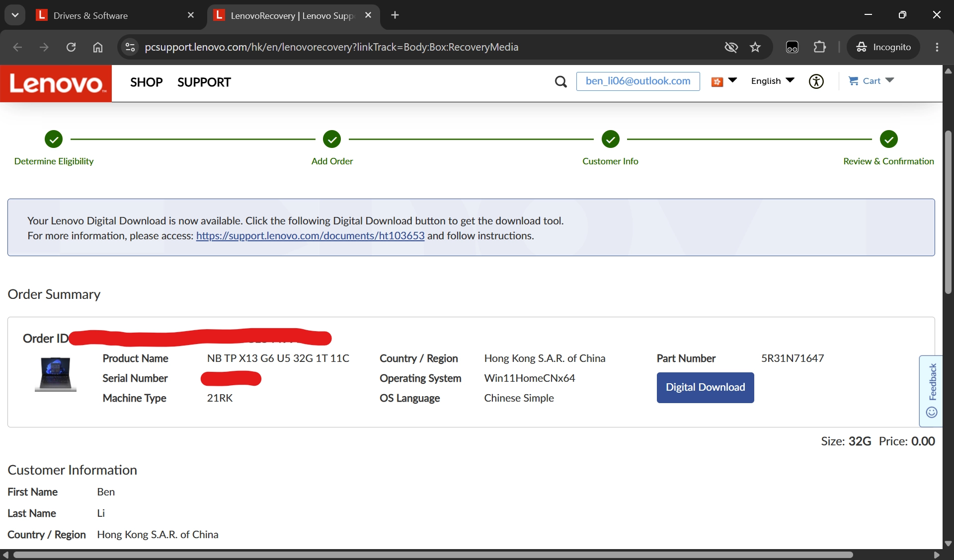Open the site information icon in address bar
The width and height of the screenshot is (954, 560).
tap(130, 47)
